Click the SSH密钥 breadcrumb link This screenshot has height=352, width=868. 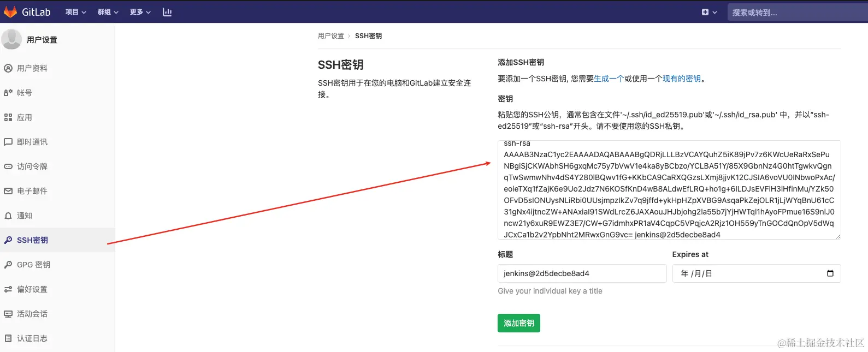pos(368,36)
